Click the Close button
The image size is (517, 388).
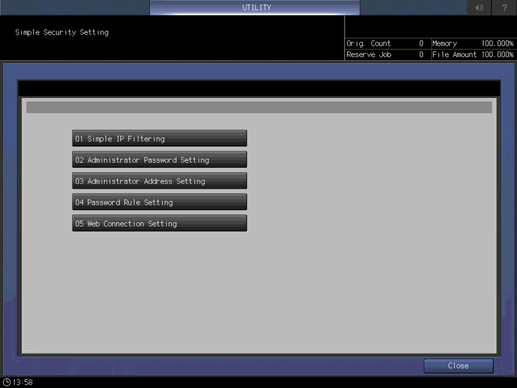click(x=458, y=366)
